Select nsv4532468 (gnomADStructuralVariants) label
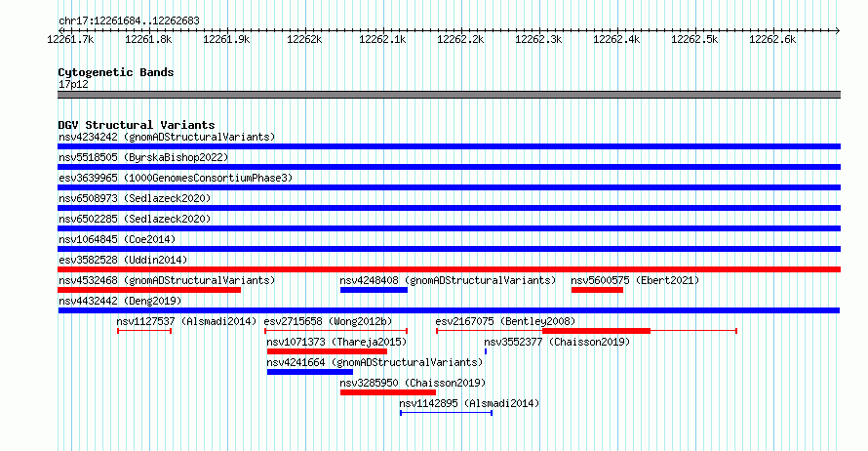This screenshot has height=451, width=868. (x=167, y=280)
